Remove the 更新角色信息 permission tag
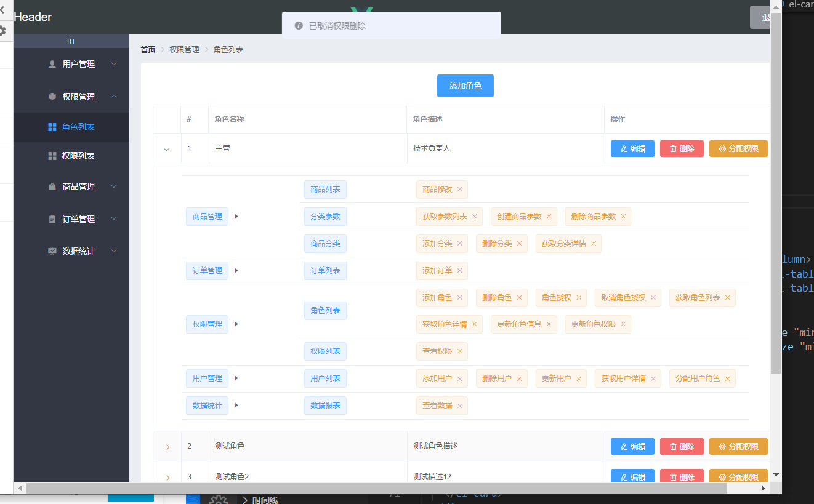 coord(549,324)
